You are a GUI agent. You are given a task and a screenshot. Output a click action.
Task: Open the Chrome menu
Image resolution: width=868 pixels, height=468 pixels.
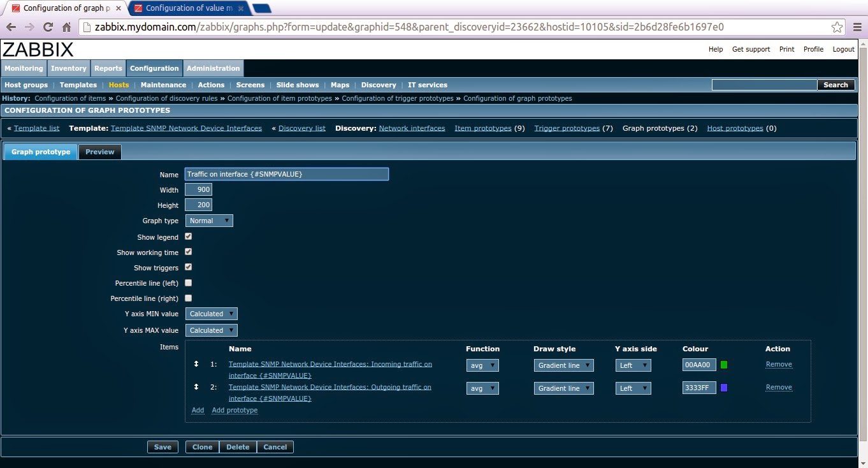coord(857,27)
